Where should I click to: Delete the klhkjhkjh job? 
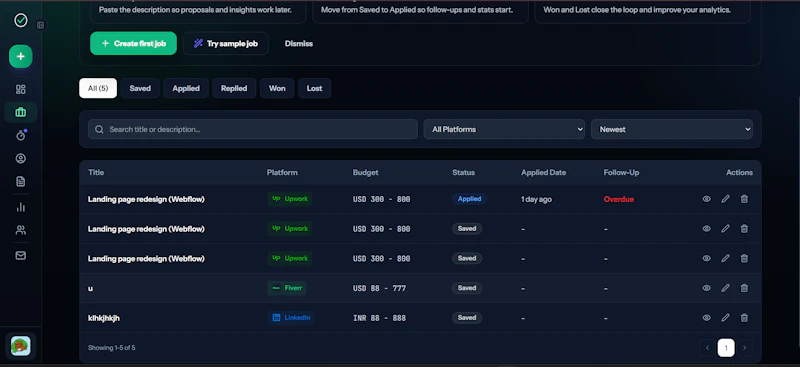pos(744,317)
